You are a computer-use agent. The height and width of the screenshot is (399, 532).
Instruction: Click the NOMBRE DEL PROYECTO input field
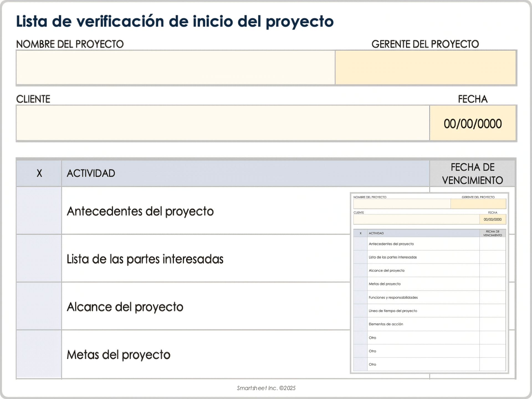pyautogui.click(x=175, y=67)
